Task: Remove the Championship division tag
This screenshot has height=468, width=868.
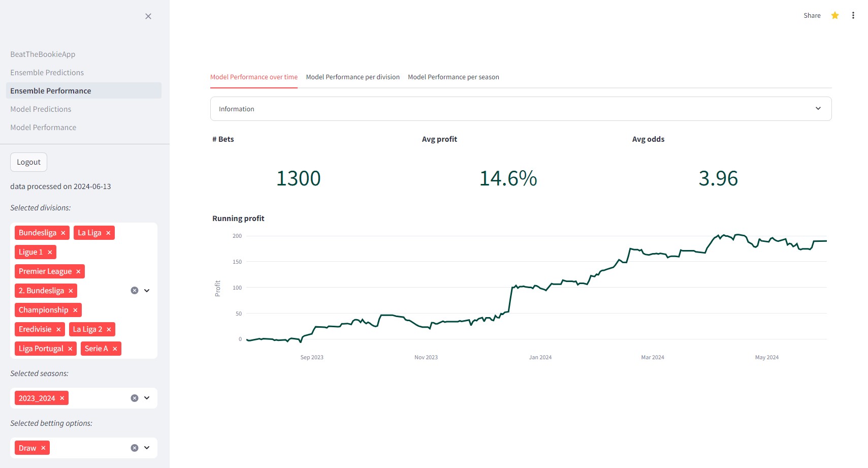Action: [75, 310]
